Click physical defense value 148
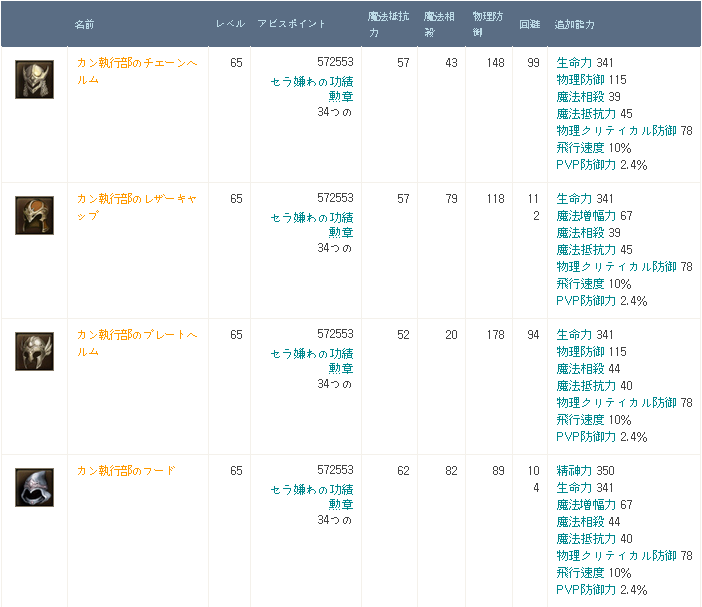702x607 pixels. 496,63
